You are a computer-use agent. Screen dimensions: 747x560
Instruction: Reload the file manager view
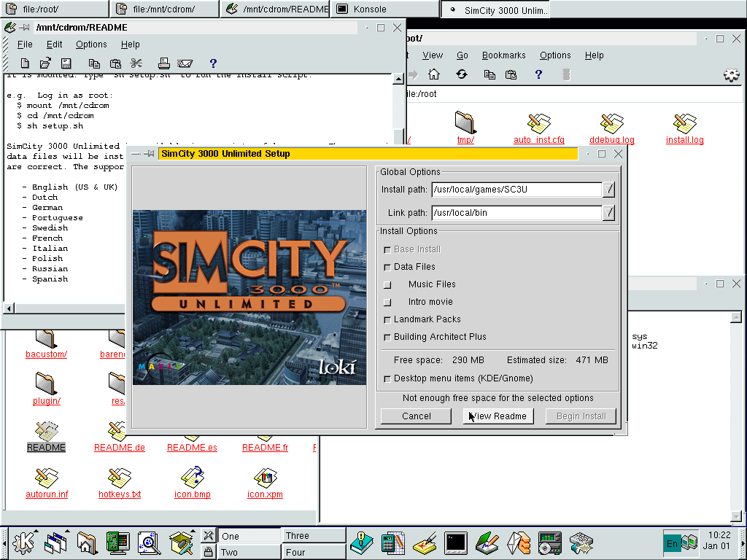coord(461,74)
